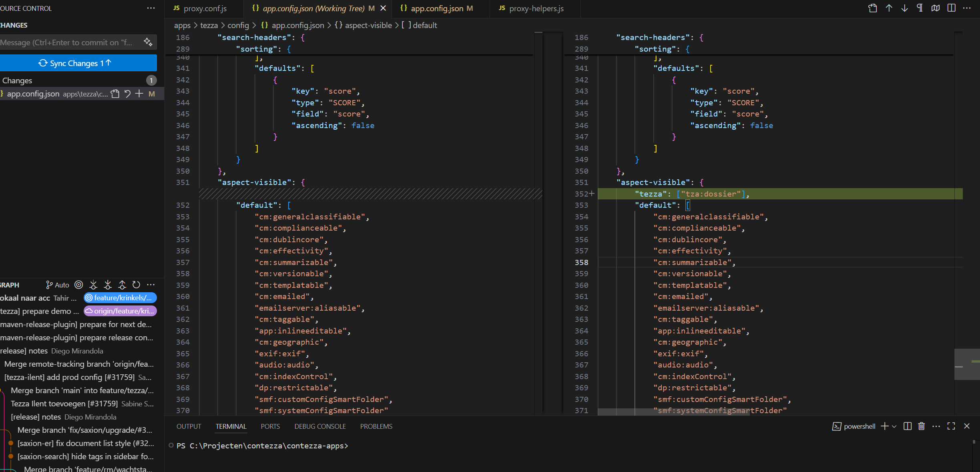980x472 pixels.
Task: Switch to proxy-helpers.js tab
Action: coord(536,8)
